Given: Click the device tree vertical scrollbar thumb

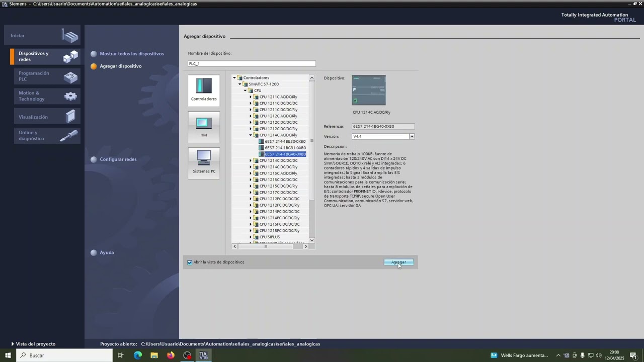Looking at the screenshot, I should (312, 141).
